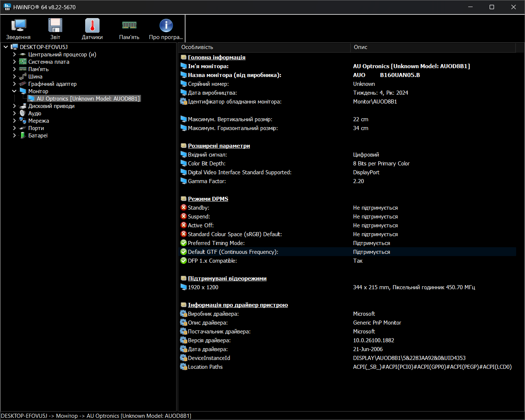This screenshot has height=420, width=525.
Task: Click the DeviceInstanceId value DISPLAY\AUOD8B1
Action: point(409,358)
